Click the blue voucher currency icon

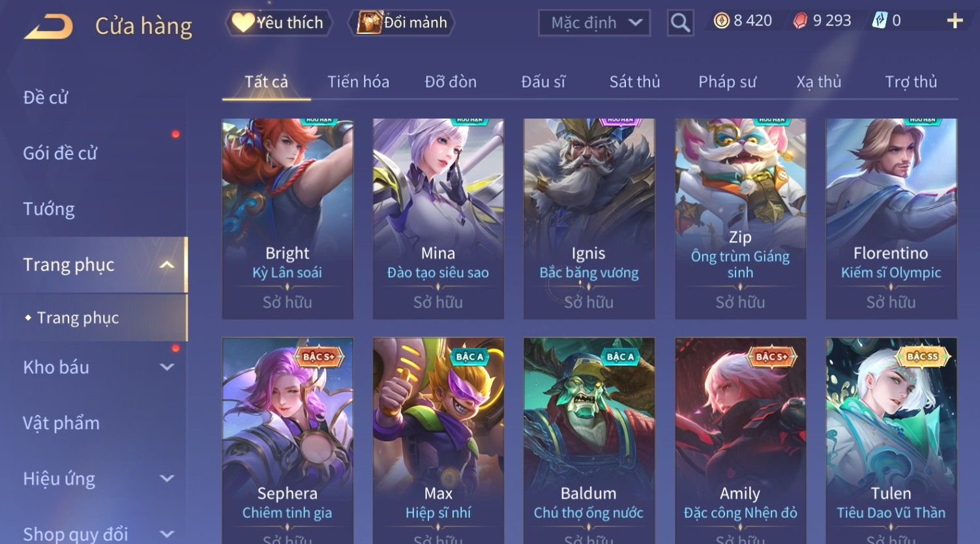coord(880,21)
